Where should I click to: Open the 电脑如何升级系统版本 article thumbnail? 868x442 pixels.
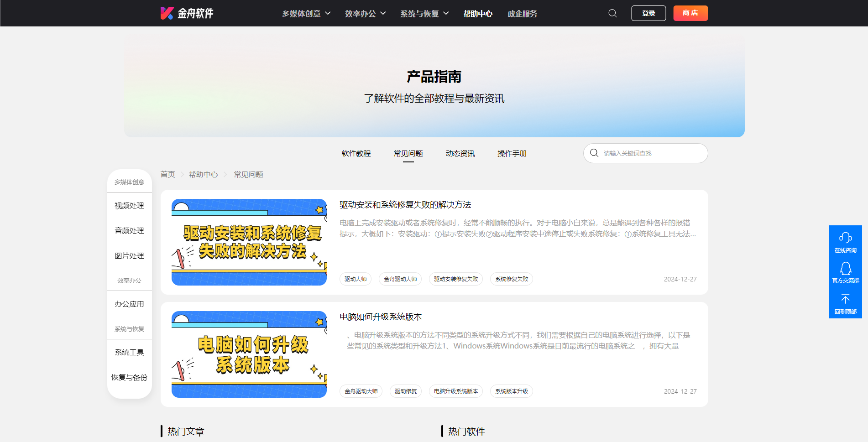249,354
